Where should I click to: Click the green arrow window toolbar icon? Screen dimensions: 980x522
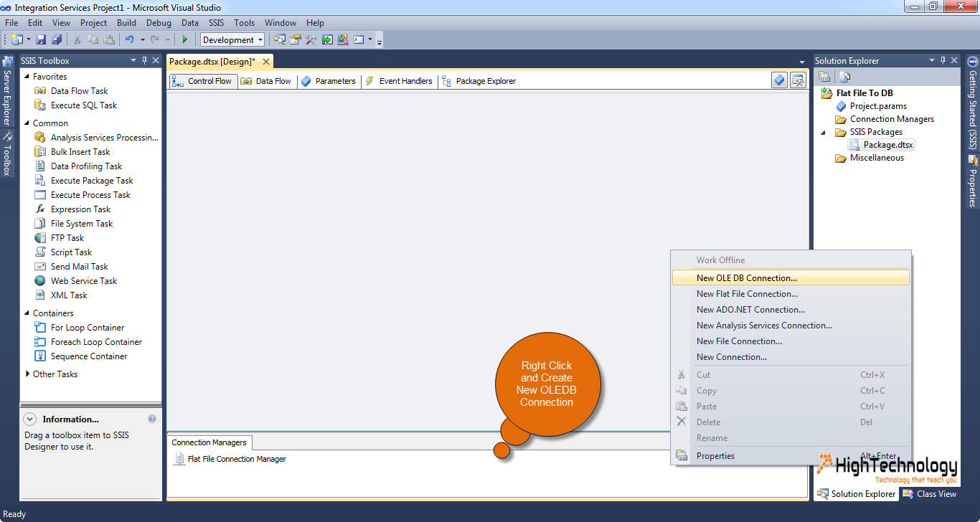327,40
